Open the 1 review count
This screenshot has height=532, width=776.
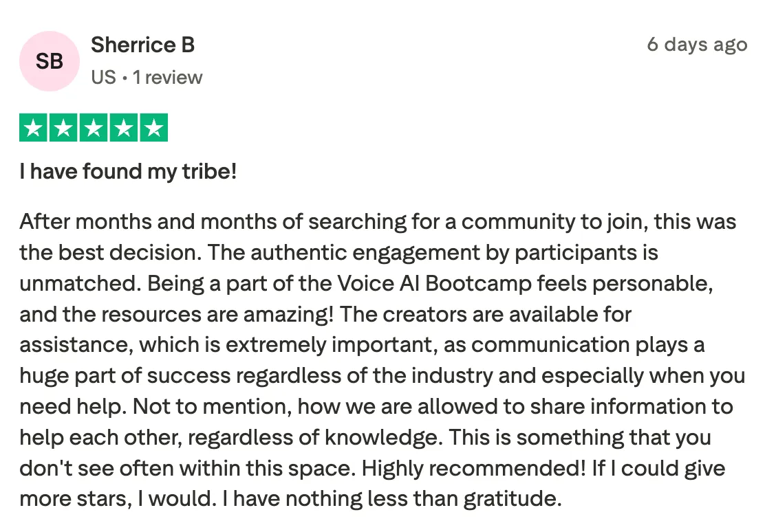click(x=167, y=78)
